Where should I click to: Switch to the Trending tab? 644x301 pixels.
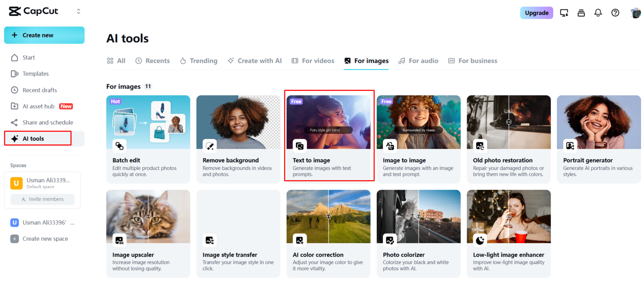(199, 61)
